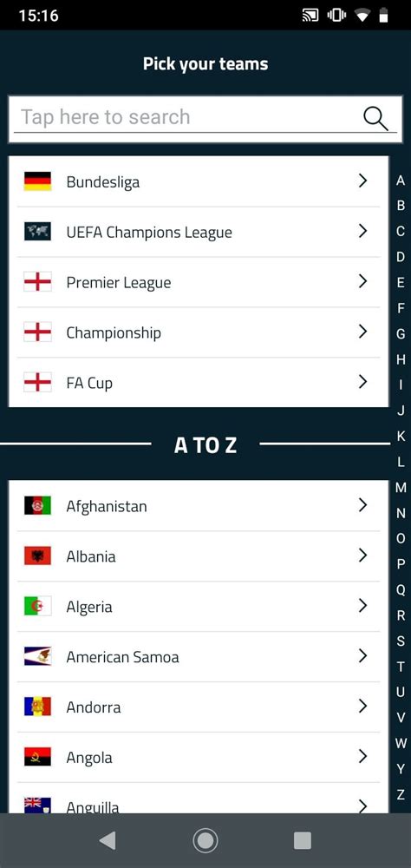The height and width of the screenshot is (868, 411).
Task: Focus the Tap here to search field
Action: click(x=205, y=118)
